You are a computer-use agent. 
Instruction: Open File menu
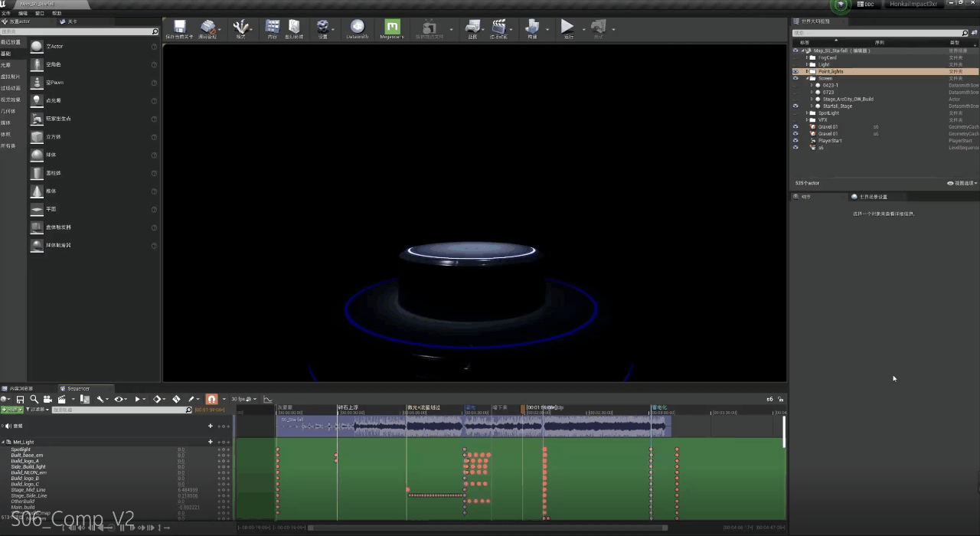pyautogui.click(x=5, y=13)
